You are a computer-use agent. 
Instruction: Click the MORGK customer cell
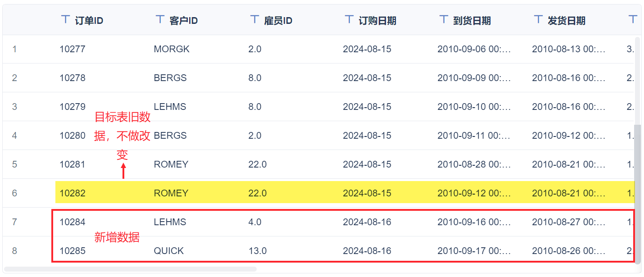[x=172, y=49]
